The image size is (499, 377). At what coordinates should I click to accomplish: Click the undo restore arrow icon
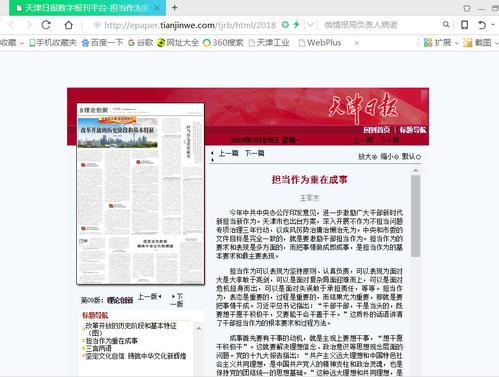point(482,25)
